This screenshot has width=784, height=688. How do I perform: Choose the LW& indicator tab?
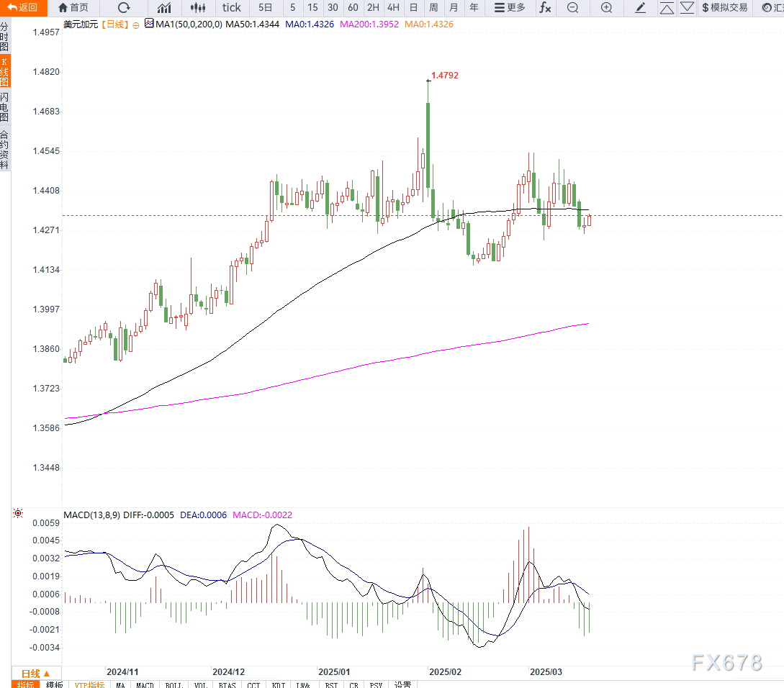pyautogui.click(x=303, y=684)
